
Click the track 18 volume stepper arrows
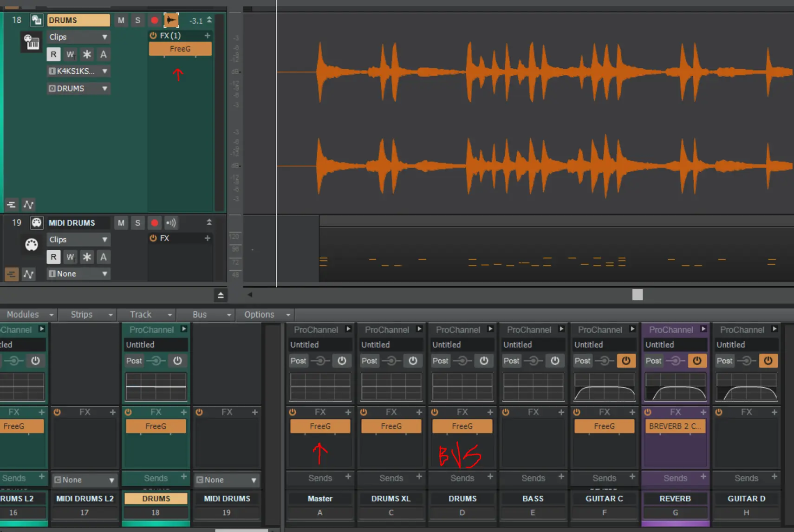point(209,20)
